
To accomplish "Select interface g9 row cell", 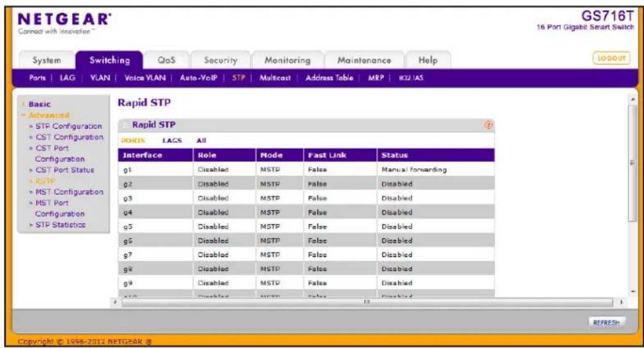I will pos(156,283).
